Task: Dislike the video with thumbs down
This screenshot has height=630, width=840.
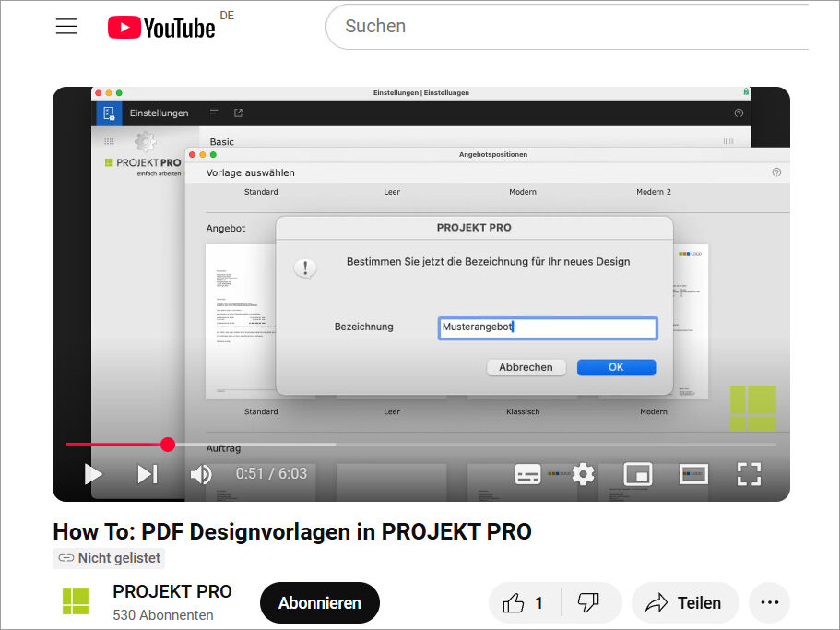Action: 589,602
